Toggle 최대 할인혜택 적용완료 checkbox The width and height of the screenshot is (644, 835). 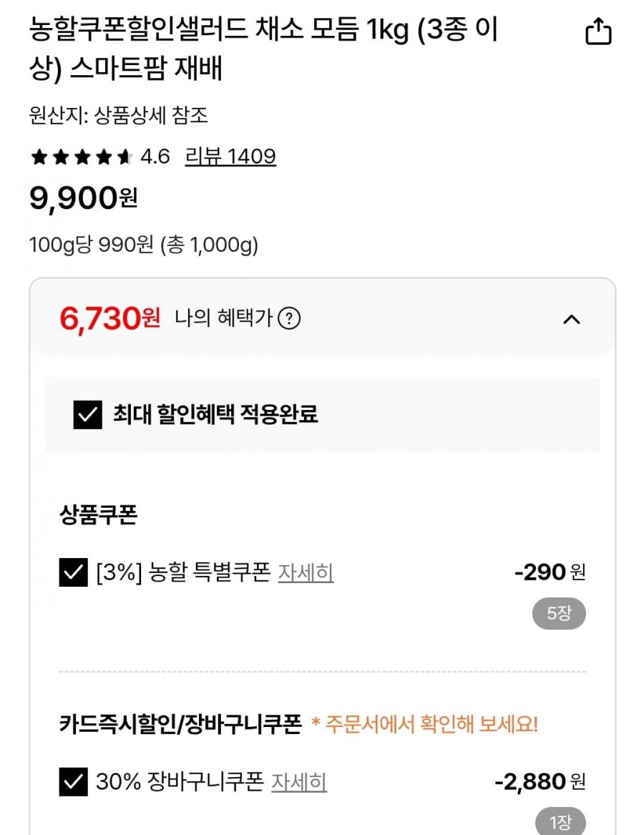coord(88,414)
